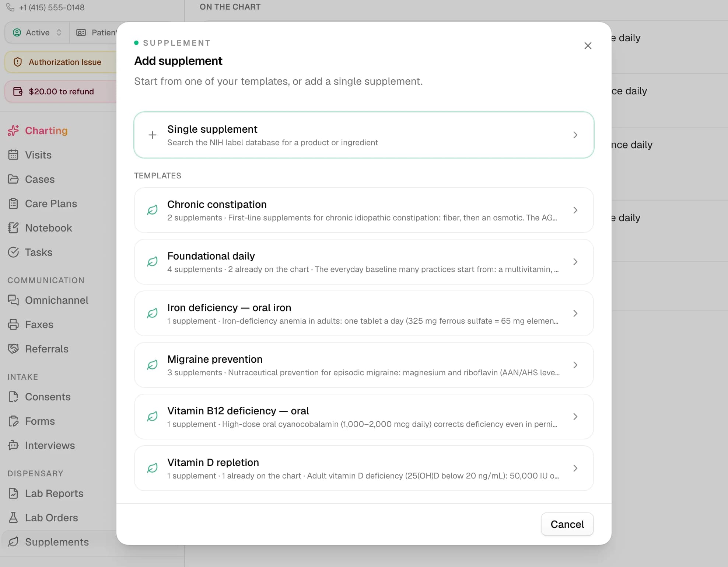Open the Active status dropdown
The image size is (728, 567).
click(x=37, y=32)
